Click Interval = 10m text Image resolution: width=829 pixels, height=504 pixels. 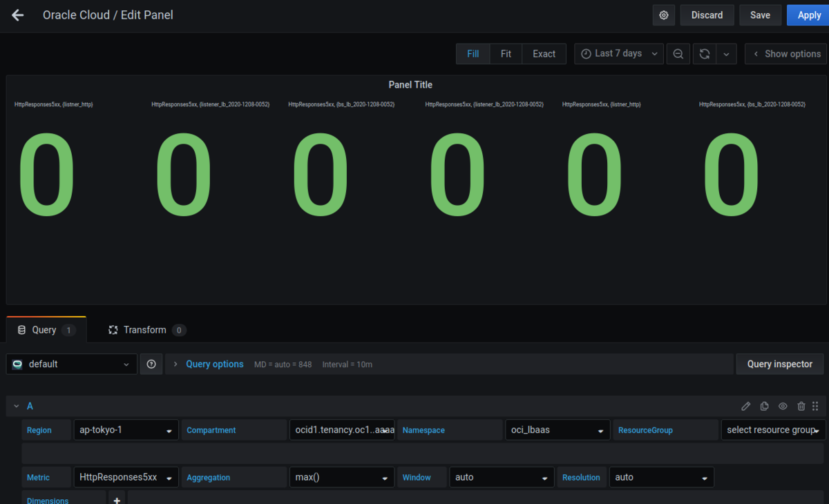pos(347,364)
